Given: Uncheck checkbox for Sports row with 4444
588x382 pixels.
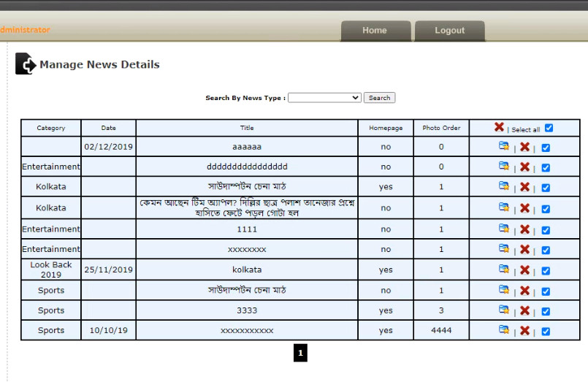Looking at the screenshot, I should 546,332.
